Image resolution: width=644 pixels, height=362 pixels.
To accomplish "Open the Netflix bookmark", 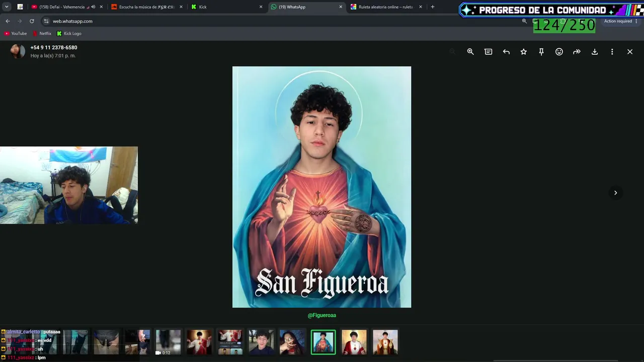I will click(x=42, y=34).
